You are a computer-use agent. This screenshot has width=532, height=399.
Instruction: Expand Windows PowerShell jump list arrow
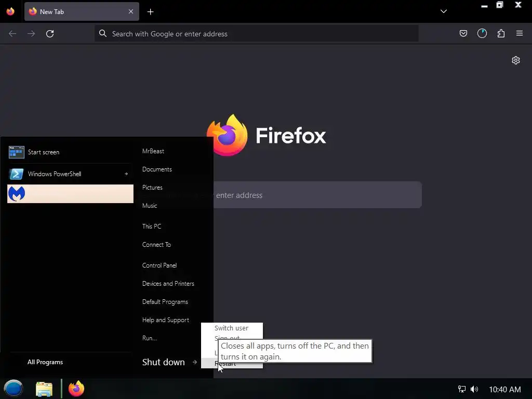tap(126, 174)
